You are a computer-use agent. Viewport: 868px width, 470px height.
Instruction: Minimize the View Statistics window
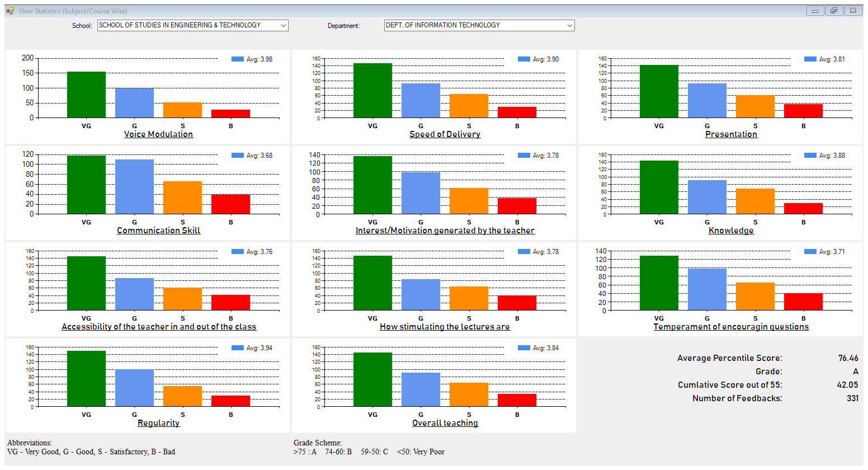pos(815,11)
